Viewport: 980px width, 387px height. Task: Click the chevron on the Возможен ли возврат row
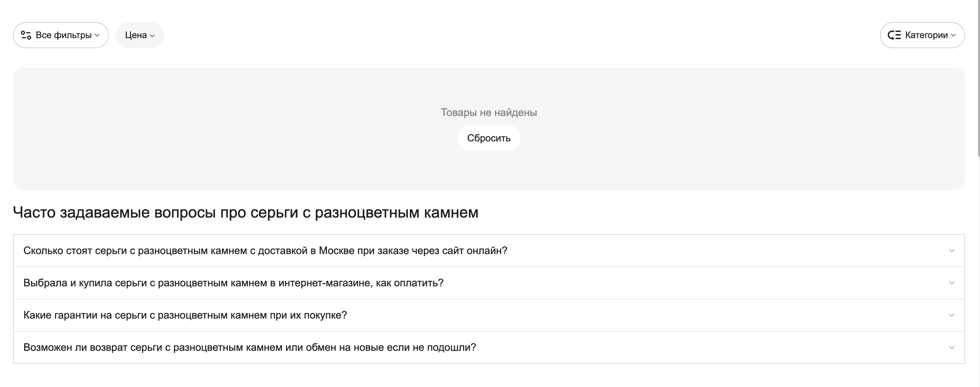click(x=951, y=348)
